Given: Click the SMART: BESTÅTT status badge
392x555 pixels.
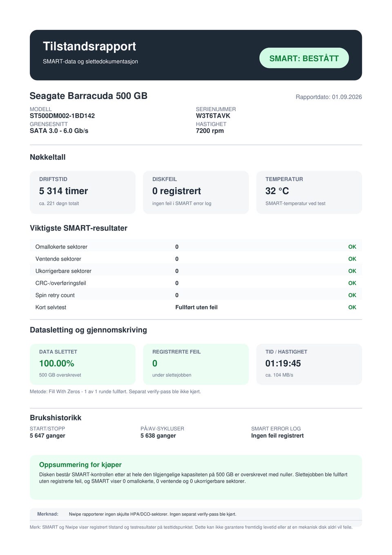Looking at the screenshot, I should (x=304, y=58).
